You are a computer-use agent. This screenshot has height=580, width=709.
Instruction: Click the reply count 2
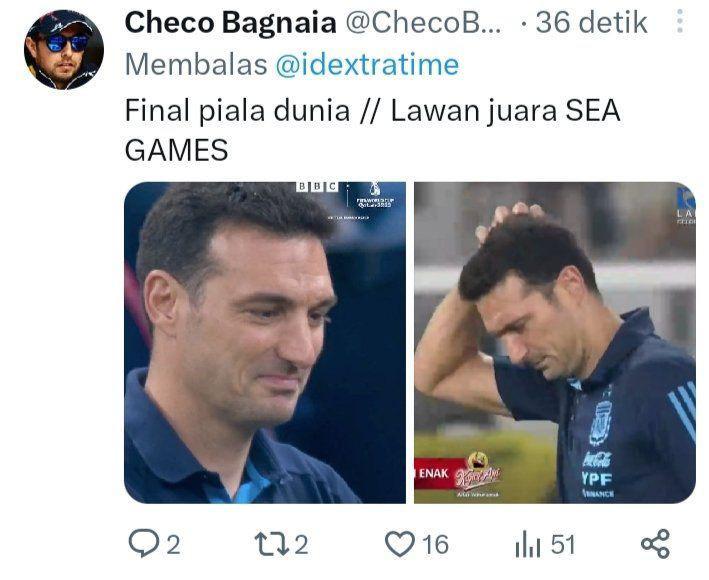[174, 544]
